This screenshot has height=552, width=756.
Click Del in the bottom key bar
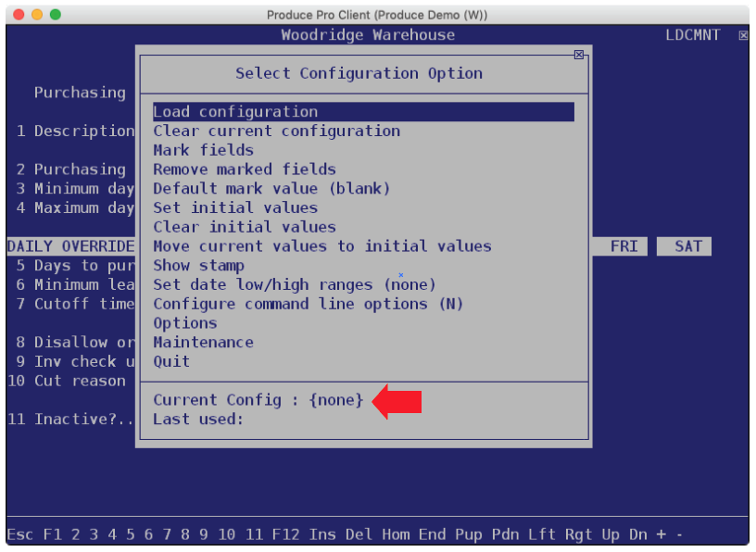(359, 534)
